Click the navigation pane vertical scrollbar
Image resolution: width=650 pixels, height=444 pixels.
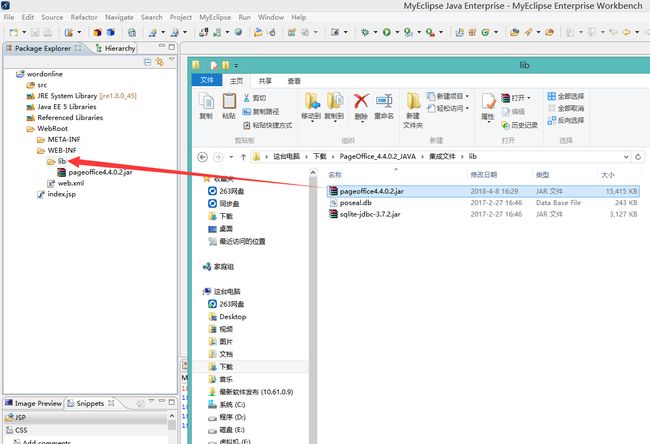(313, 306)
